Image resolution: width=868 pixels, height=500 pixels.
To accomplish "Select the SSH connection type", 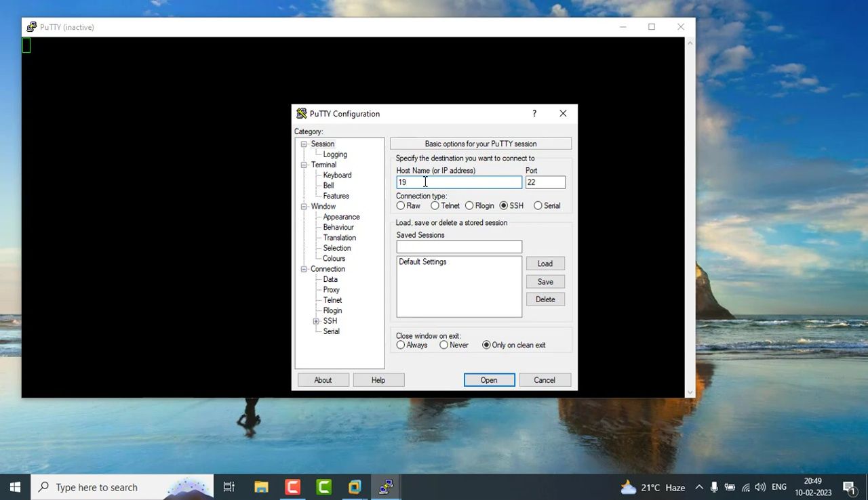I will pyautogui.click(x=511, y=205).
